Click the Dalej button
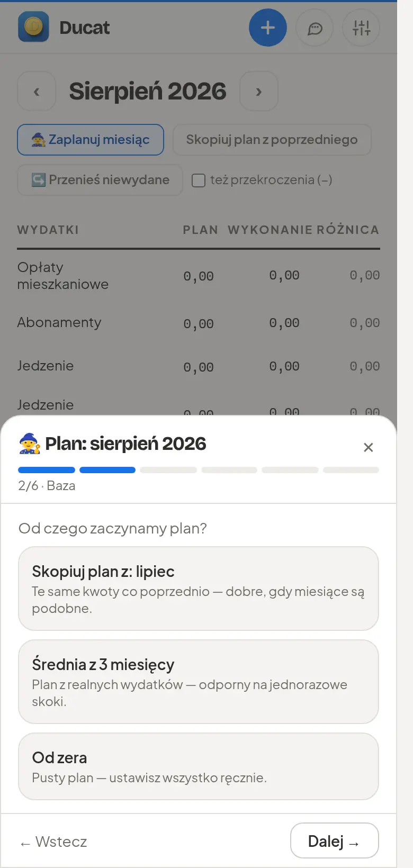Screen dimensions: 413x868 335,840
